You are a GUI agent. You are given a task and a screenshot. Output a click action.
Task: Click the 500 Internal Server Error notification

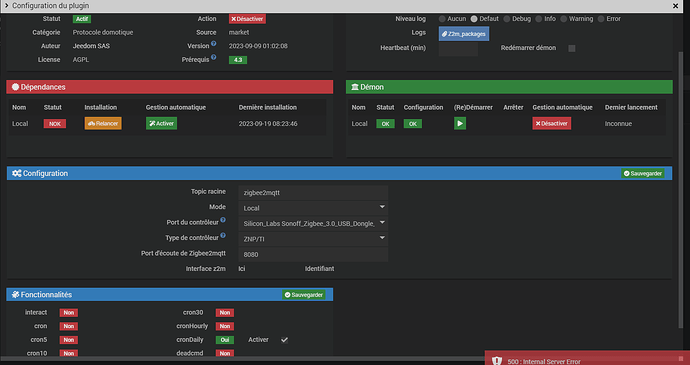click(x=587, y=358)
